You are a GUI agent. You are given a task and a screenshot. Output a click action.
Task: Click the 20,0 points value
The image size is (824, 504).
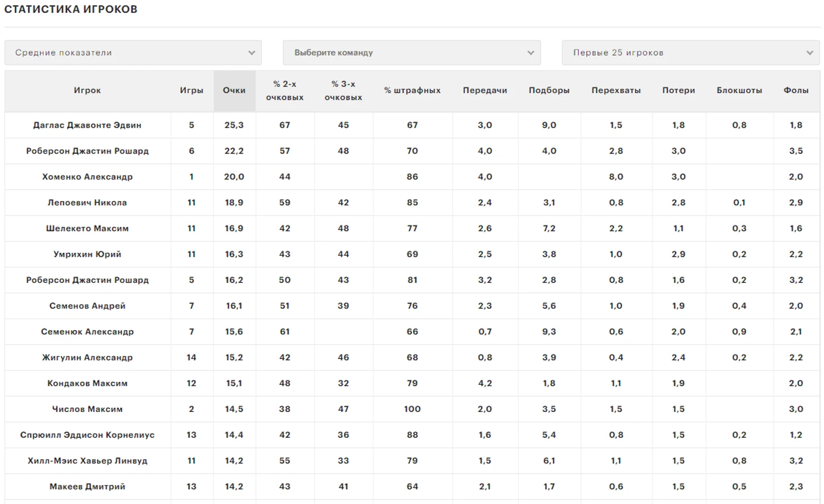coord(234,177)
